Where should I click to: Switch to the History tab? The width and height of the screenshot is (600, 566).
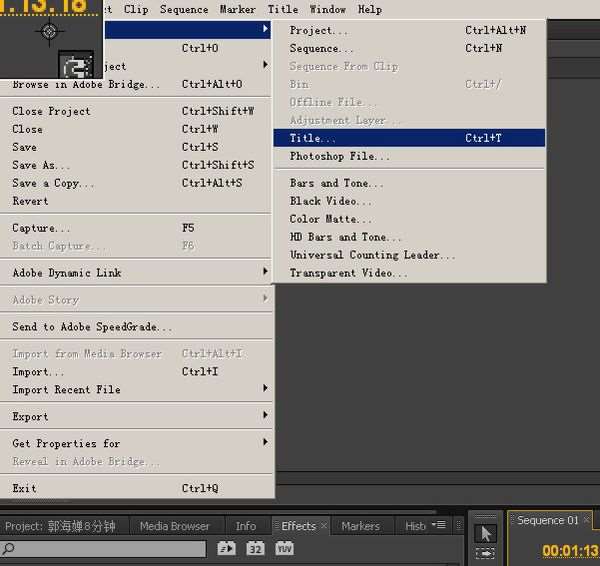[x=415, y=526]
